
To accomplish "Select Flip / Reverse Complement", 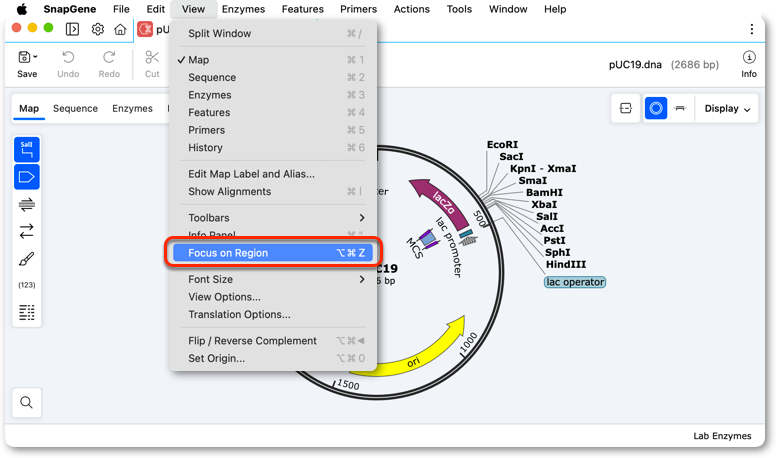I will (x=273, y=341).
